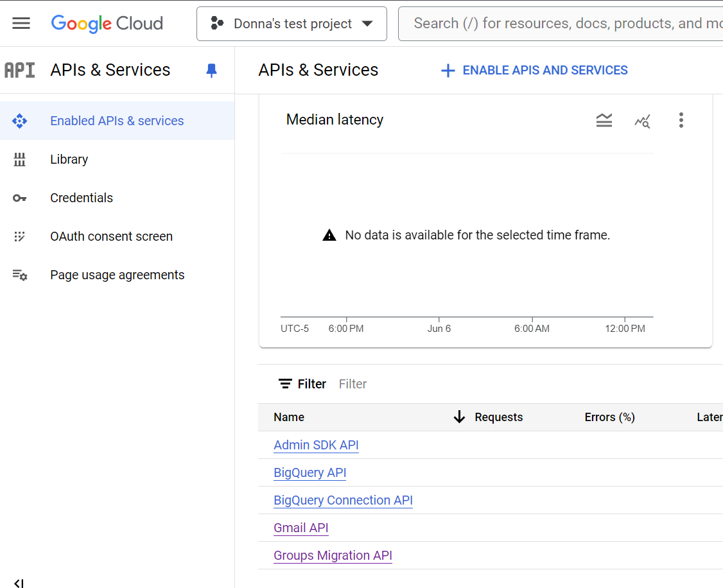Reverse the Requests column sort arrow

click(x=459, y=417)
